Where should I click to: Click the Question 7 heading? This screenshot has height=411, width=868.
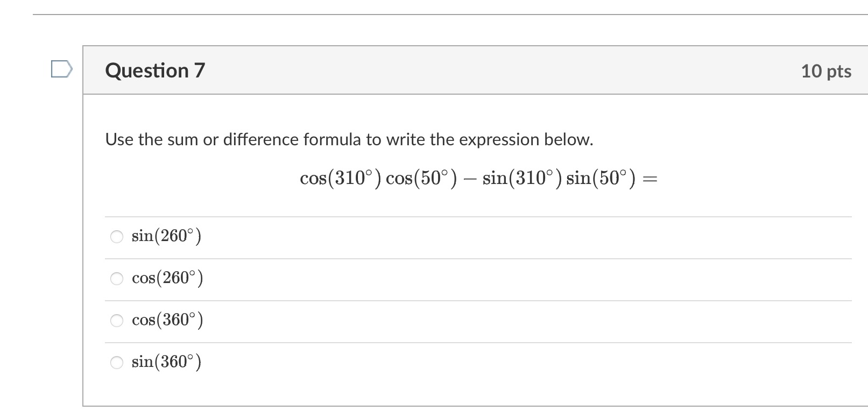(x=156, y=69)
